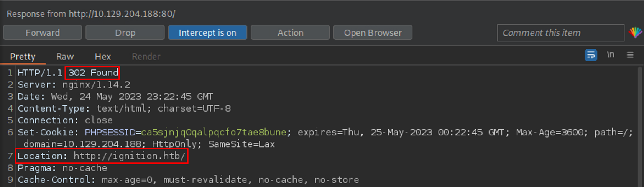Switch to the Pretty tab

(x=23, y=56)
